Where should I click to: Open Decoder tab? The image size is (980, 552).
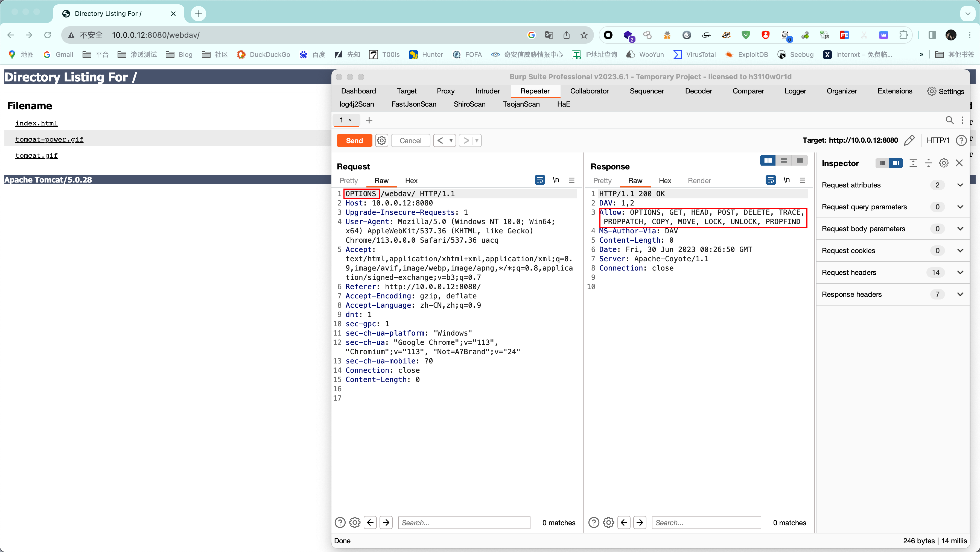click(x=698, y=91)
